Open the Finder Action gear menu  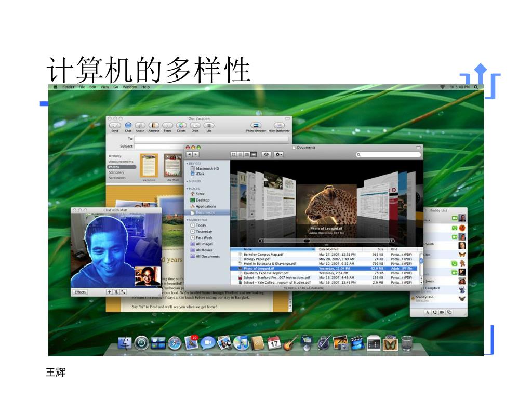point(278,154)
